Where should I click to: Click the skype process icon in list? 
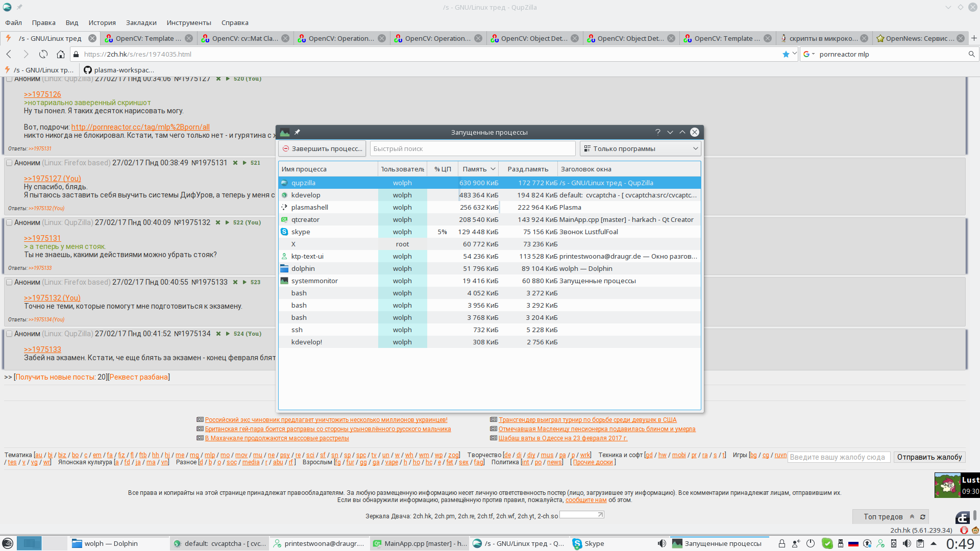pyautogui.click(x=284, y=232)
